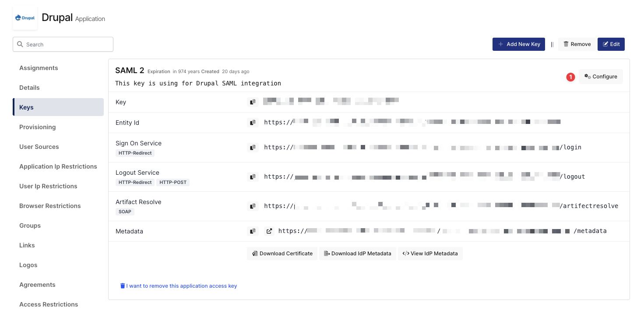This screenshot has width=644, height=321.
Task: Copy the Sign On Service URL
Action: point(253,147)
